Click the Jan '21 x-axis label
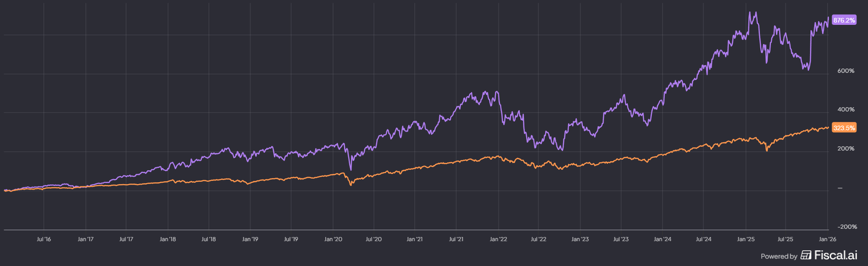This screenshot has height=266, width=868. [414, 239]
